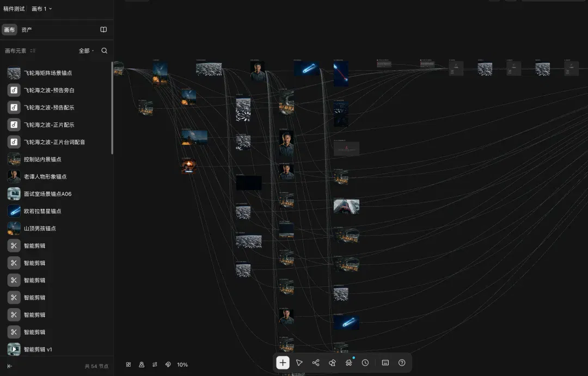Click the music icon of 飞轮海之波-正片配乐
This screenshot has width=588, height=376.
pyautogui.click(x=14, y=125)
